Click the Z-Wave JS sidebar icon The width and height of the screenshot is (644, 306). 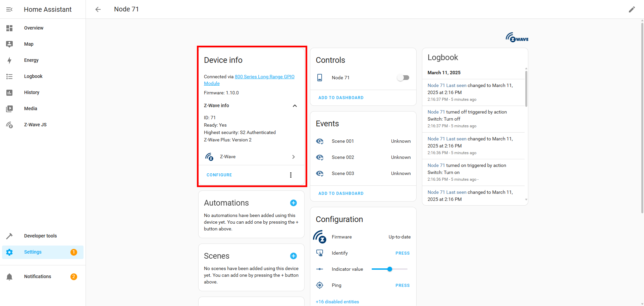click(x=9, y=125)
